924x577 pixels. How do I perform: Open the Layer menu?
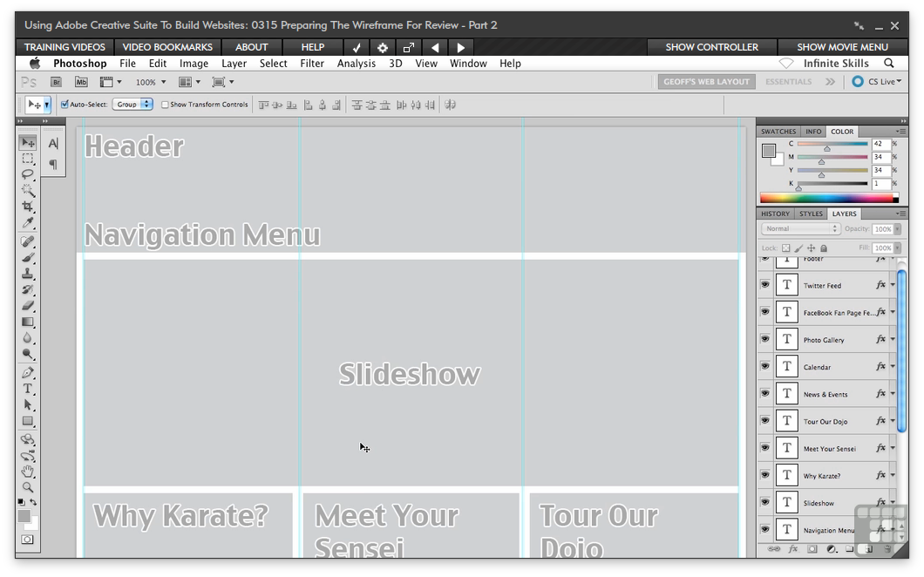[x=234, y=63]
